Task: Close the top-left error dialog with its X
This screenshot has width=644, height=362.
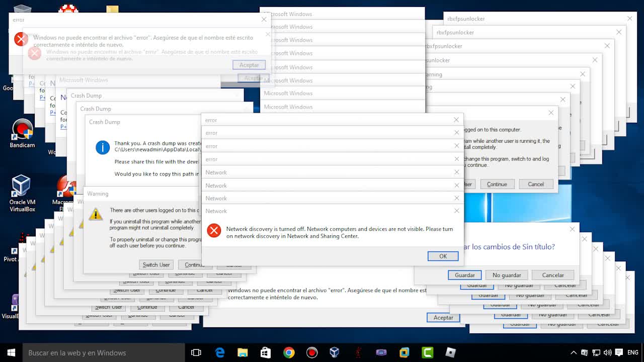Action: coord(264,19)
